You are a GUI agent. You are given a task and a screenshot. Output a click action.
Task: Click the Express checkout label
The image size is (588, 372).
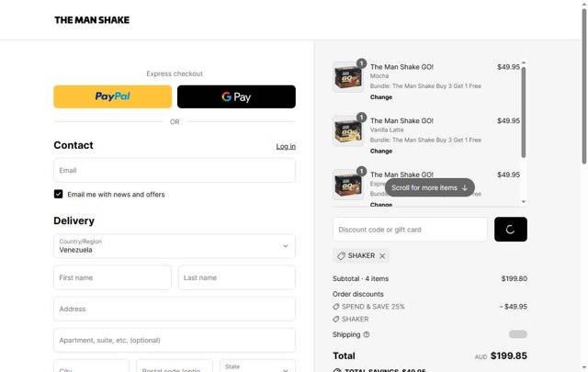tap(175, 73)
